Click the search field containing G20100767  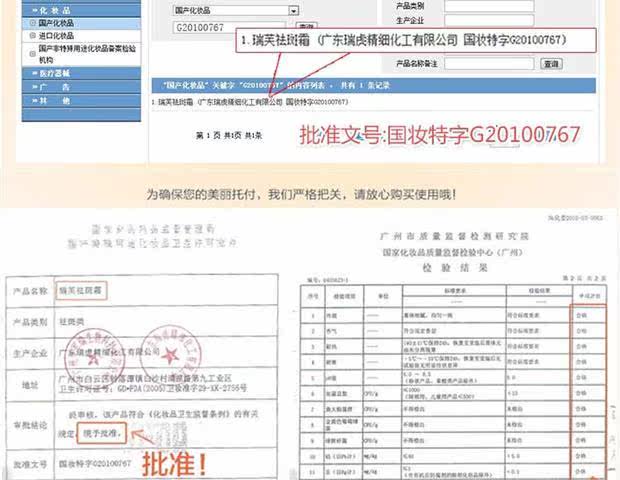(x=229, y=28)
